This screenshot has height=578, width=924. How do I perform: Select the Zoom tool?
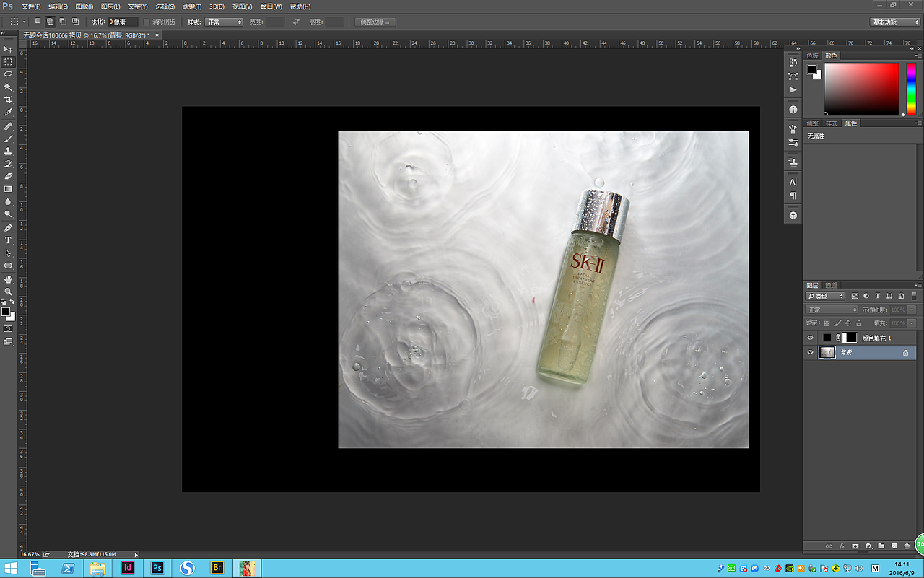(x=9, y=292)
